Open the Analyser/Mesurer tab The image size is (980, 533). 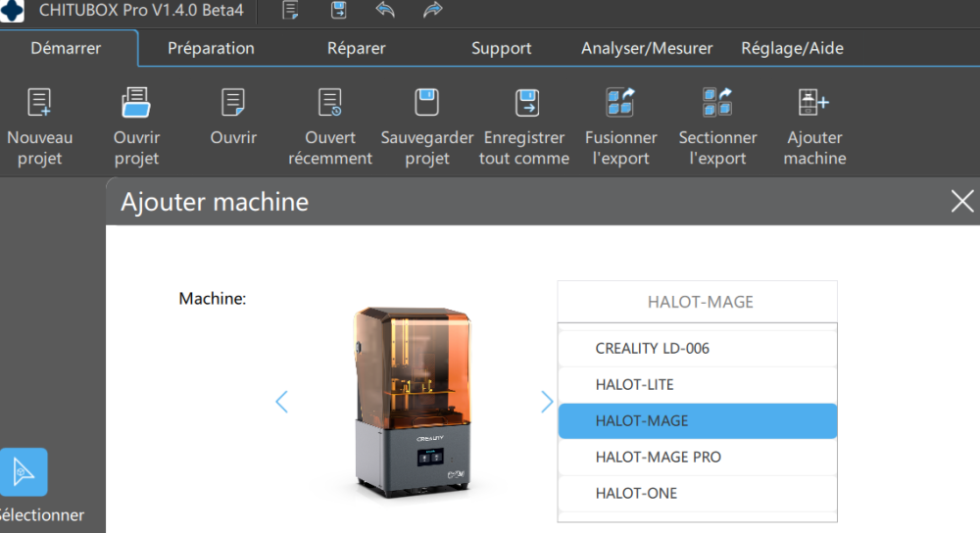tap(647, 48)
